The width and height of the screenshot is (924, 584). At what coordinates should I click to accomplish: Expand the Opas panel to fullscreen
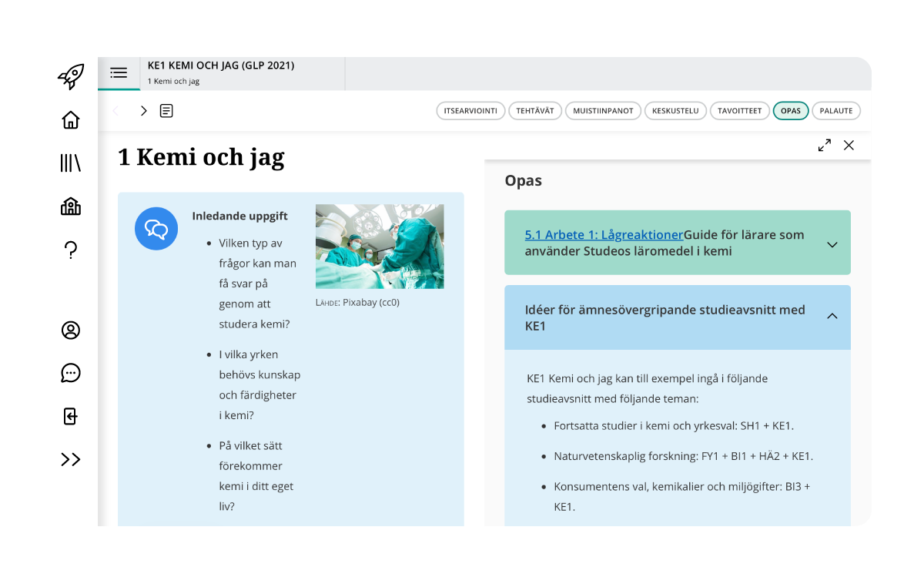coord(825,145)
